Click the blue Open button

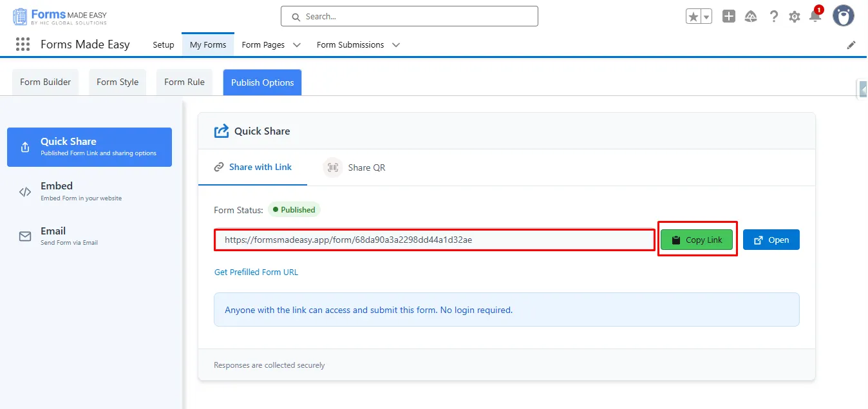(x=771, y=240)
